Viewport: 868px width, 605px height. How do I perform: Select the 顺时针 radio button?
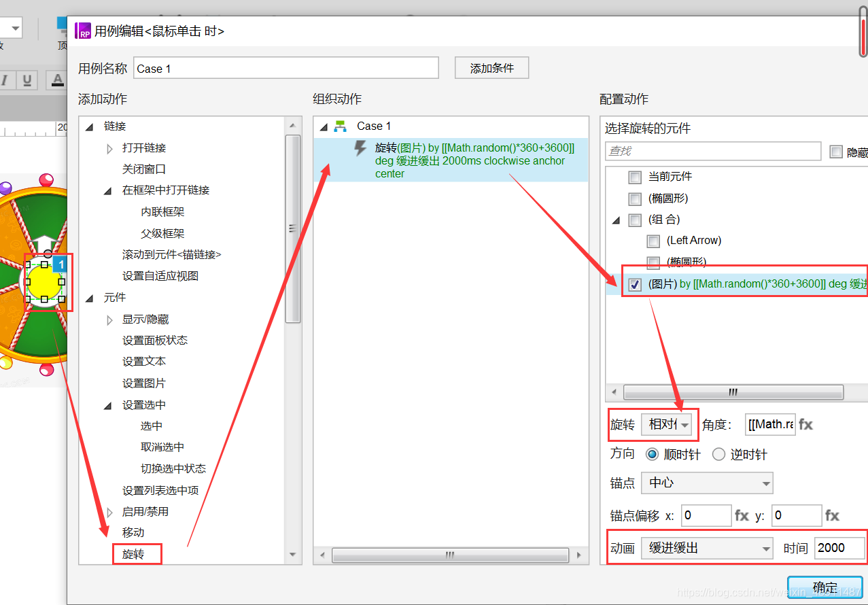(652, 455)
